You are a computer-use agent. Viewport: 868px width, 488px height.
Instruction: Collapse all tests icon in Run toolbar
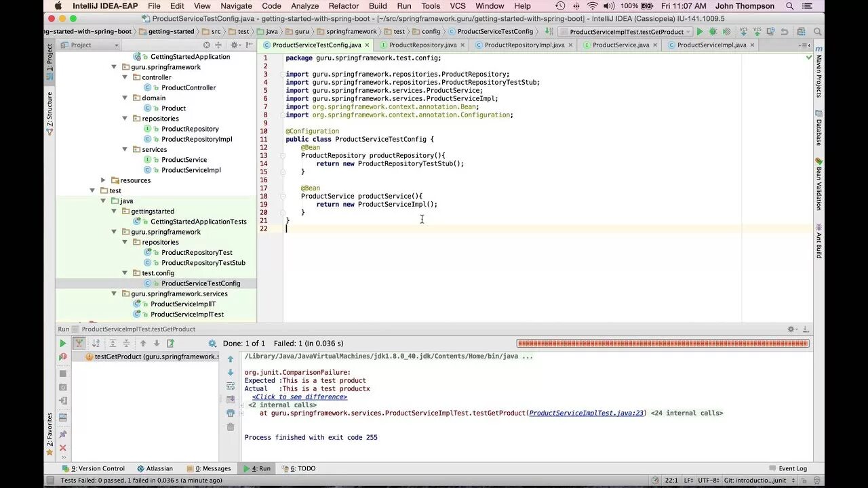[x=126, y=344]
